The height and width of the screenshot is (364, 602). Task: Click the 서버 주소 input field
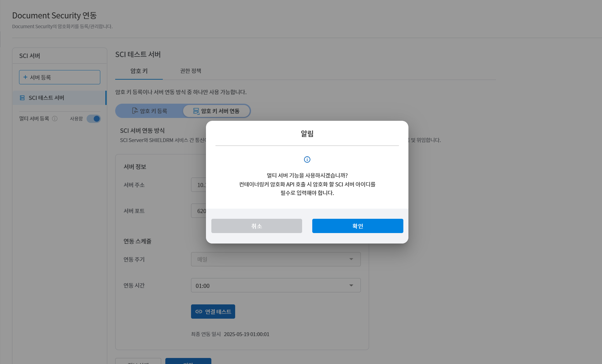point(199,185)
